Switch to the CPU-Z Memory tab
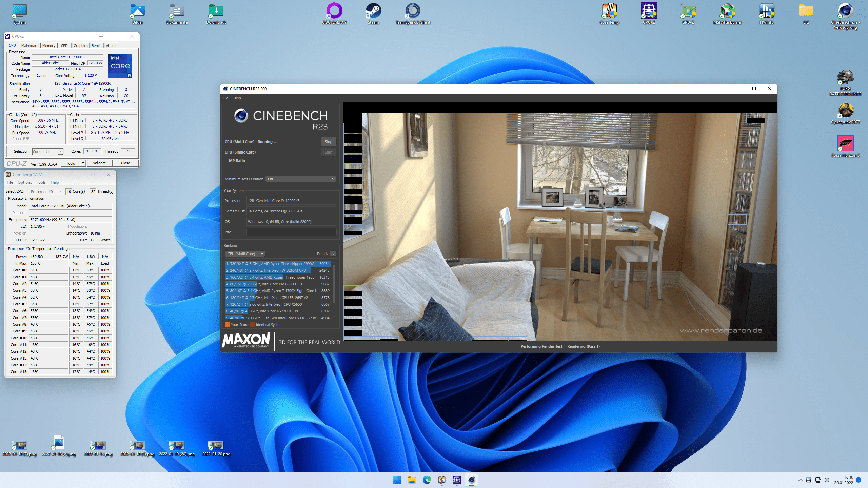The width and height of the screenshot is (868, 488). [48, 46]
